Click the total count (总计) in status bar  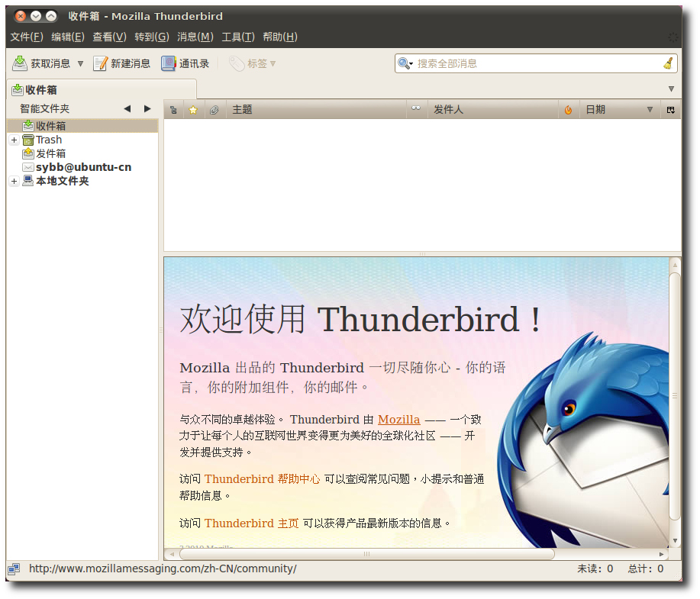click(x=646, y=568)
